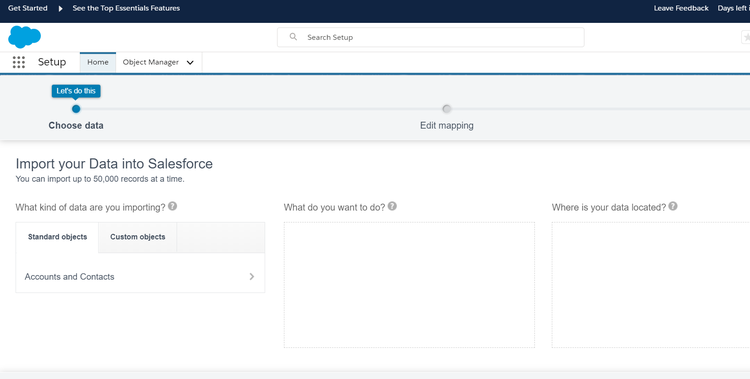Screen dimensions: 750x379
Task: Click the search magnifier icon
Action: 293,37
